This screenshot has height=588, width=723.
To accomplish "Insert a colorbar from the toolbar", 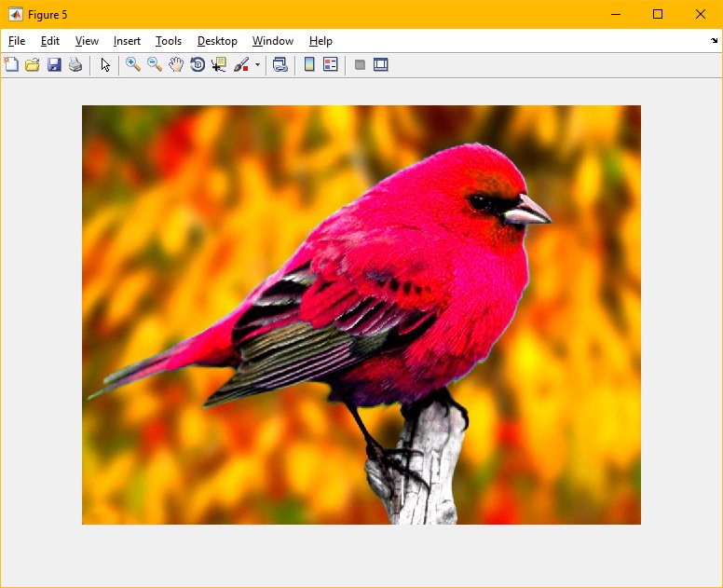I will (309, 64).
